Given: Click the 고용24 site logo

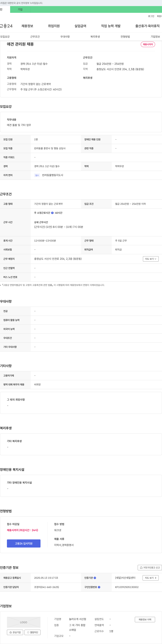Looking at the screenshot, I should pos(6,26).
